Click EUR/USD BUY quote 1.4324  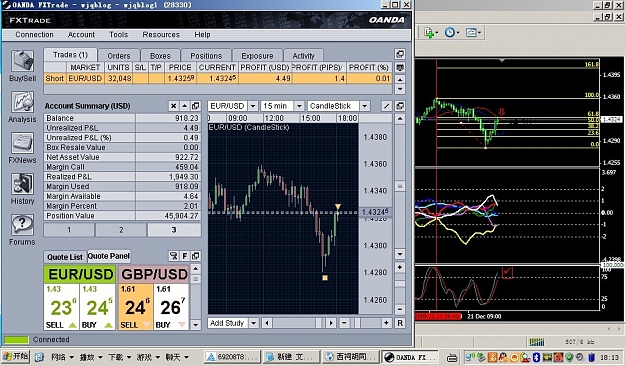coord(97,307)
